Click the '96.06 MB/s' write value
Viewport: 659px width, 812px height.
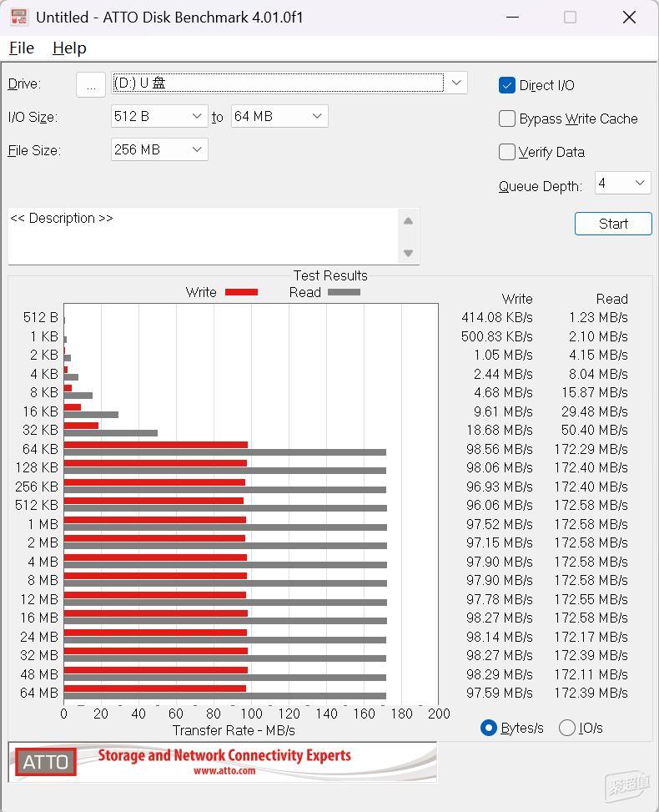pyautogui.click(x=499, y=505)
